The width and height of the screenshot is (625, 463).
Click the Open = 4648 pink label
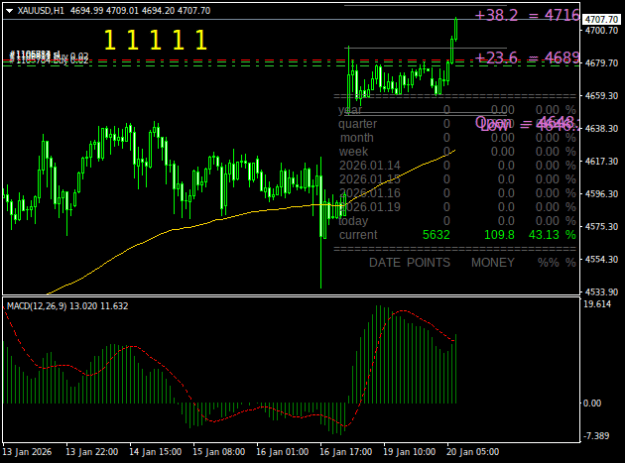(525, 122)
